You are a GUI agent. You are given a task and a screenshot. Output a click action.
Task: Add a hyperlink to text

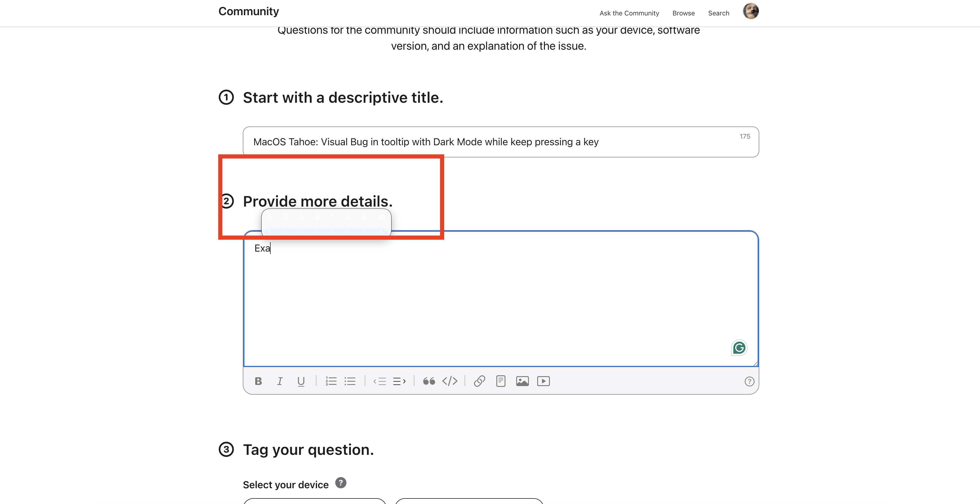(x=479, y=381)
